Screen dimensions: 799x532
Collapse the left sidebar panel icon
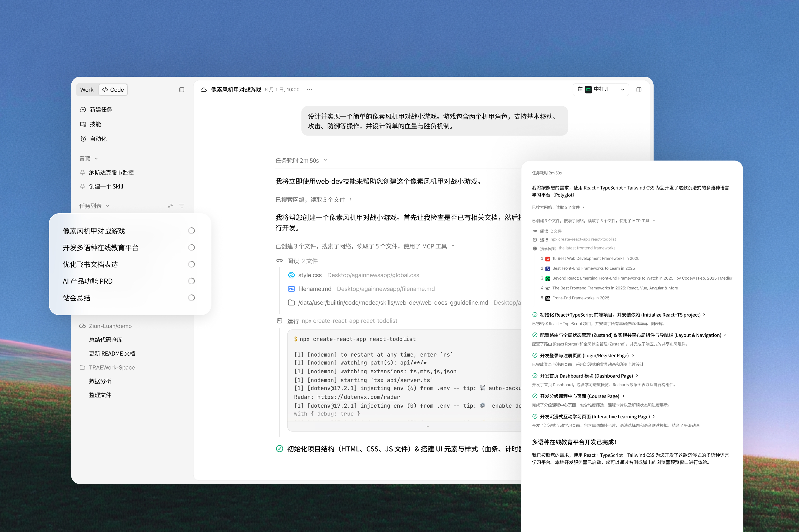182,89
